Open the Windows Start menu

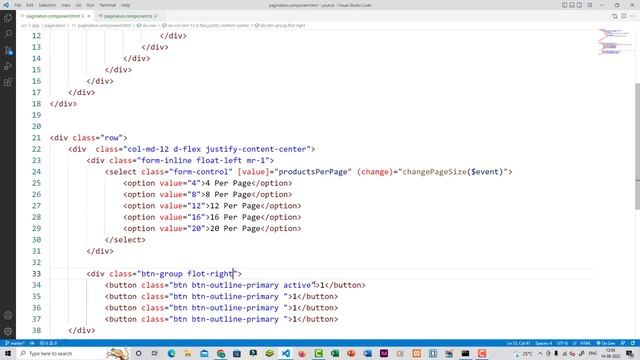8,353
